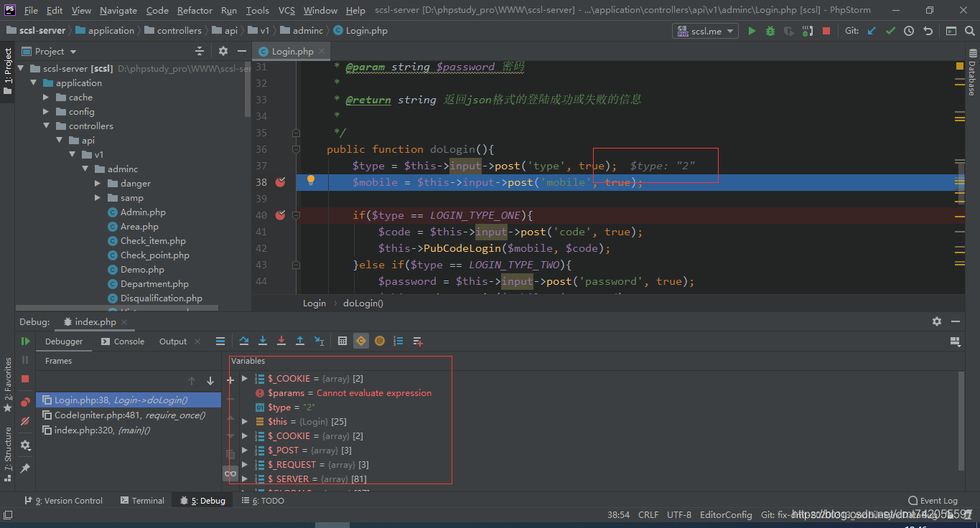Mute breakpoints in the Debug panel
Viewport: 980px width, 528px height.
coord(25,421)
